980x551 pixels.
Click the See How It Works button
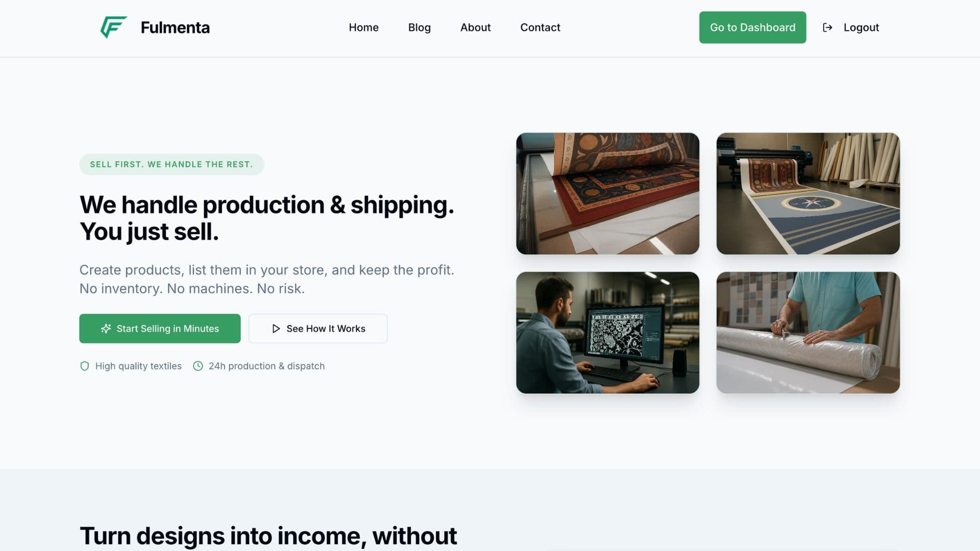tap(318, 329)
